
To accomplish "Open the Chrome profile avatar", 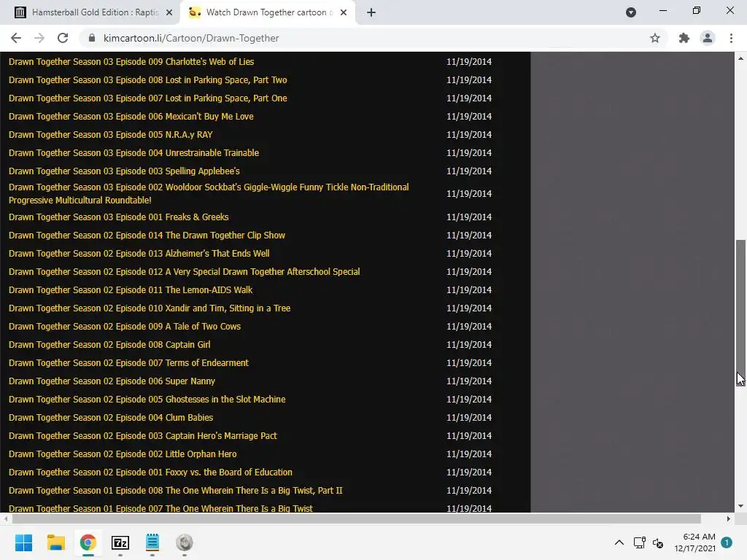I will (708, 38).
